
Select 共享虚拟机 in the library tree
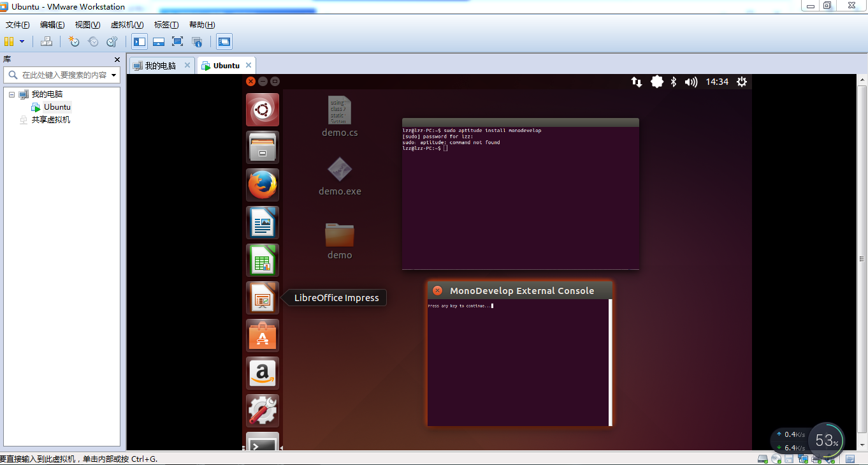51,119
